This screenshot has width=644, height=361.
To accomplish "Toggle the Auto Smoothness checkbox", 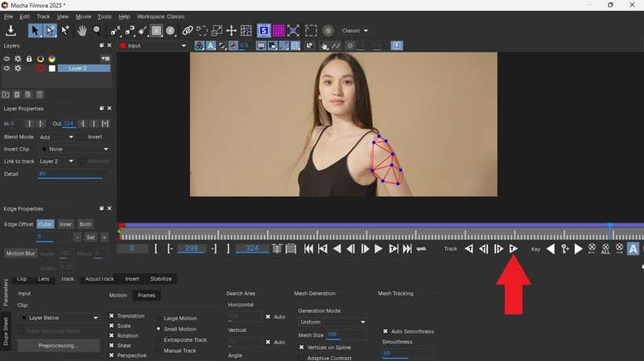I will 386,331.
